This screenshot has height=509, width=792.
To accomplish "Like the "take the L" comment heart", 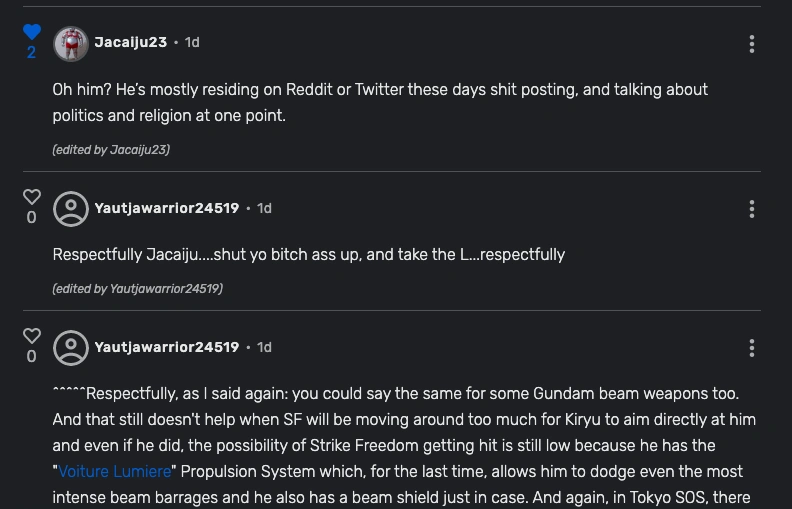I will click(32, 197).
